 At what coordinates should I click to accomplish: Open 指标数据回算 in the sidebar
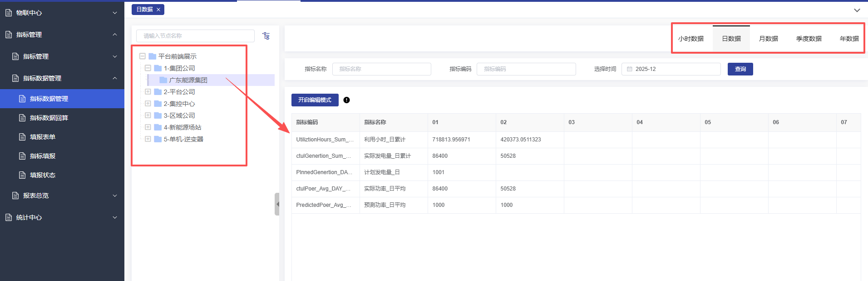(49, 118)
